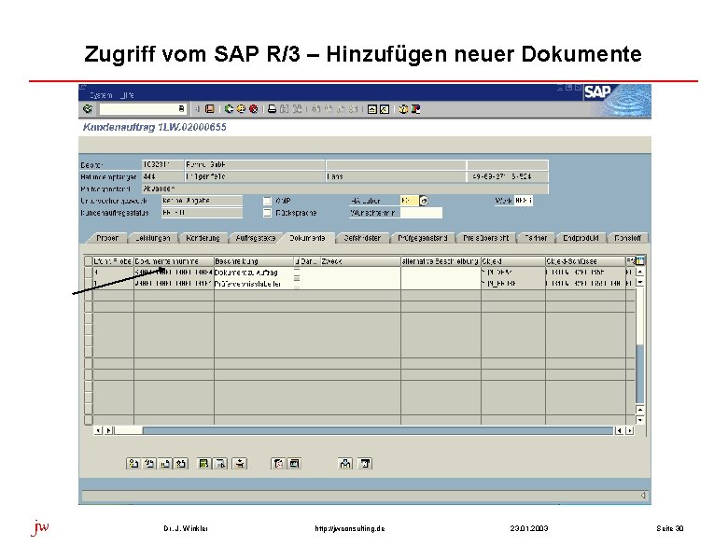Viewport: 728px width, 560px height.
Task: Click the table settings icon above grid scrollbar
Action: (x=639, y=261)
